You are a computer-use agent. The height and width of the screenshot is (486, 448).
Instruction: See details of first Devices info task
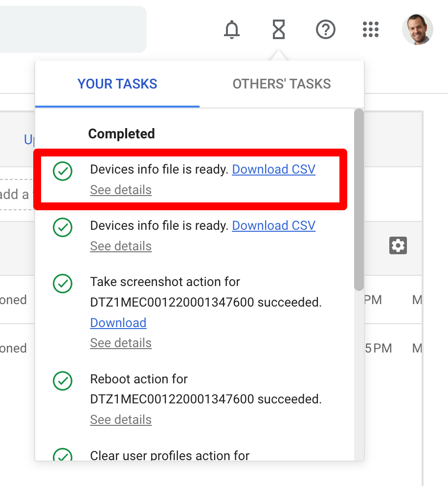[x=121, y=190]
